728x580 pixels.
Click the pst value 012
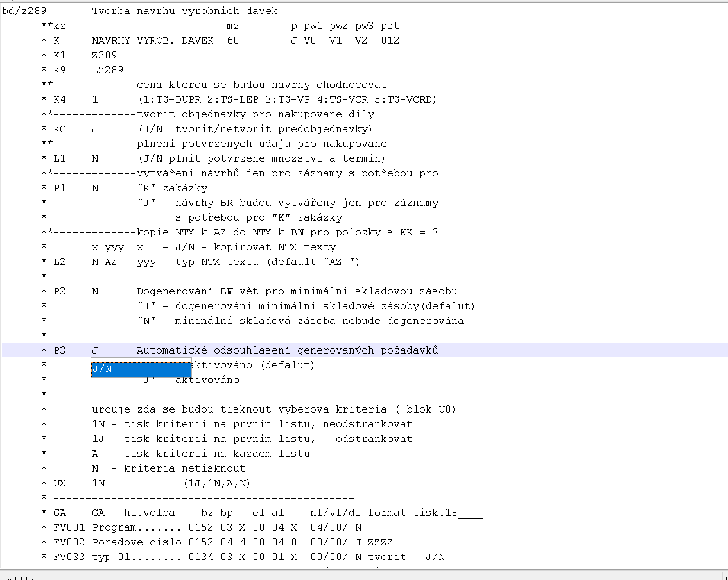click(390, 40)
